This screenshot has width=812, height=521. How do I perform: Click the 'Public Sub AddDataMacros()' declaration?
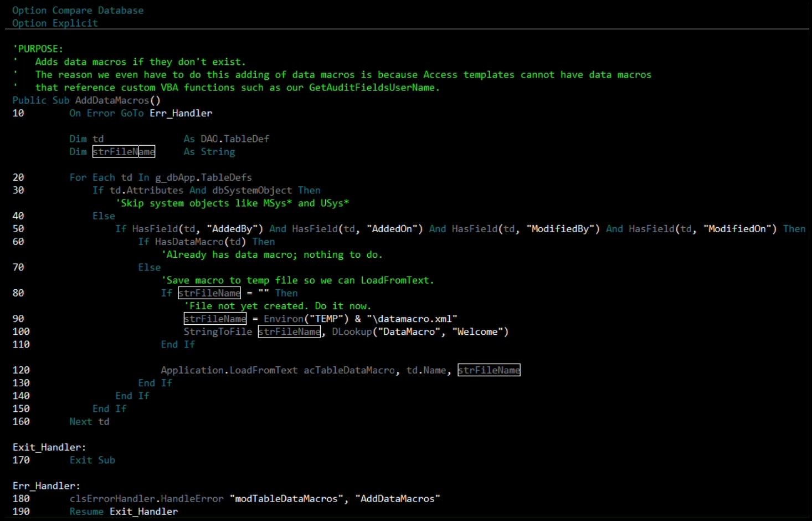[86, 100]
